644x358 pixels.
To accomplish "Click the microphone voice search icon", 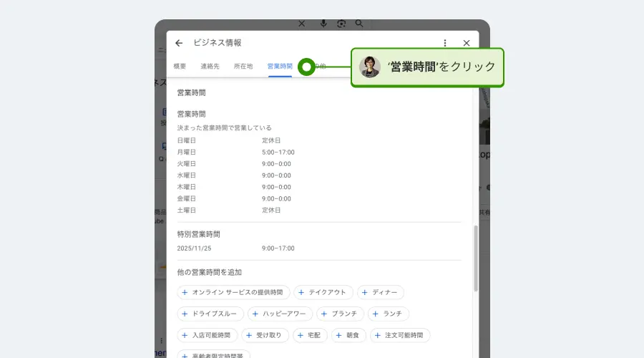I will click(323, 24).
